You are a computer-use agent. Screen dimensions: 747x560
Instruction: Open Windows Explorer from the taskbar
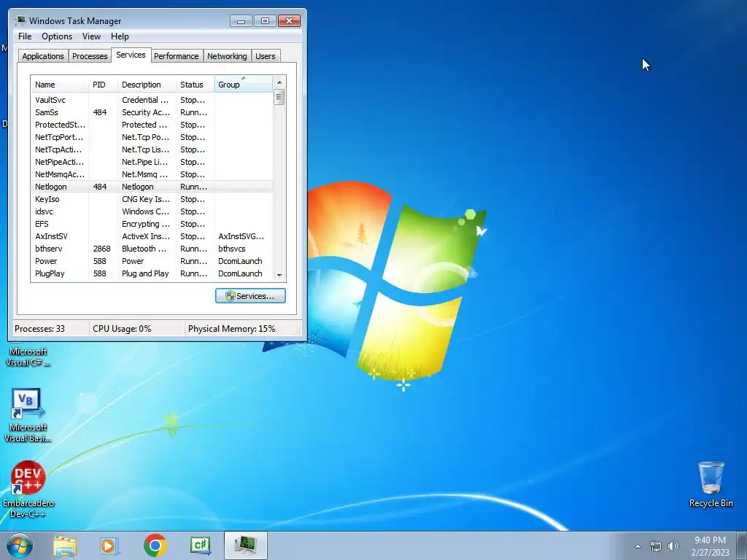tap(65, 545)
